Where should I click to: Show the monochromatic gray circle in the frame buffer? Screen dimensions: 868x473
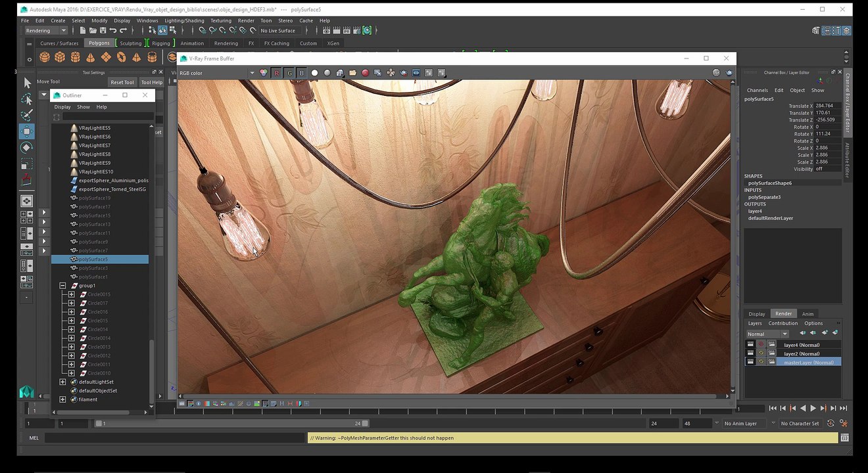coord(327,73)
